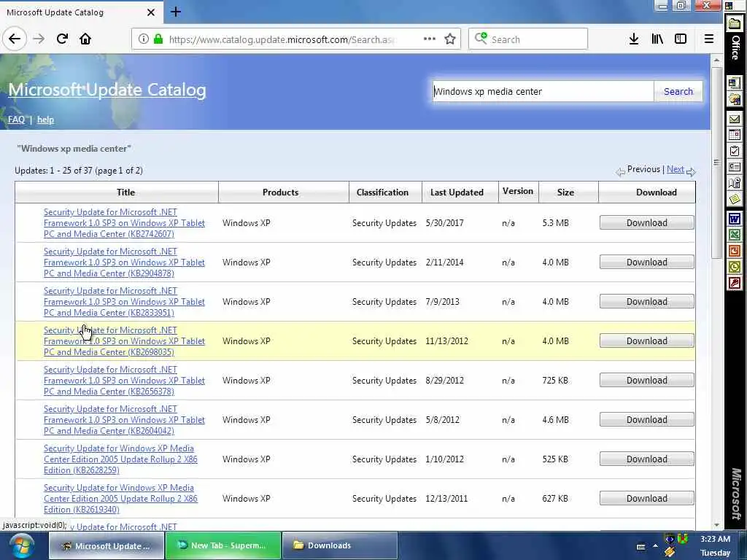This screenshot has width=747, height=560.
Task: Launch Excel from the Office shortcut bar
Action: [735, 235]
